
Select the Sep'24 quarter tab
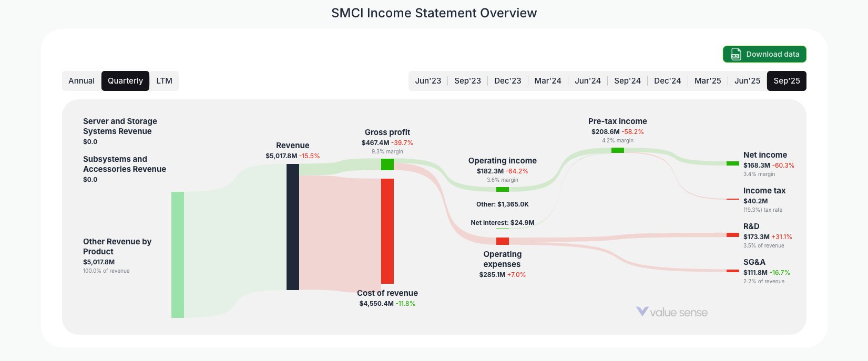point(627,80)
